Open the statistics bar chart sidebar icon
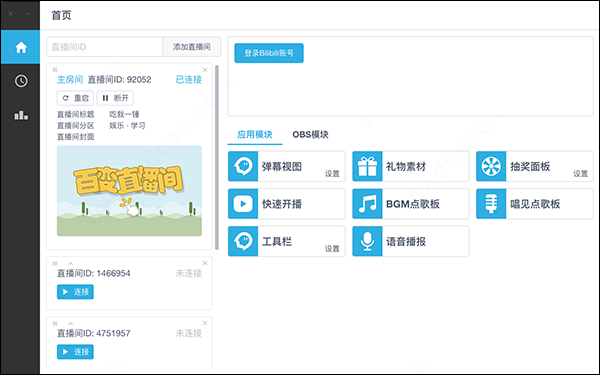Screen dimensions: 600x375 [x=21, y=115]
